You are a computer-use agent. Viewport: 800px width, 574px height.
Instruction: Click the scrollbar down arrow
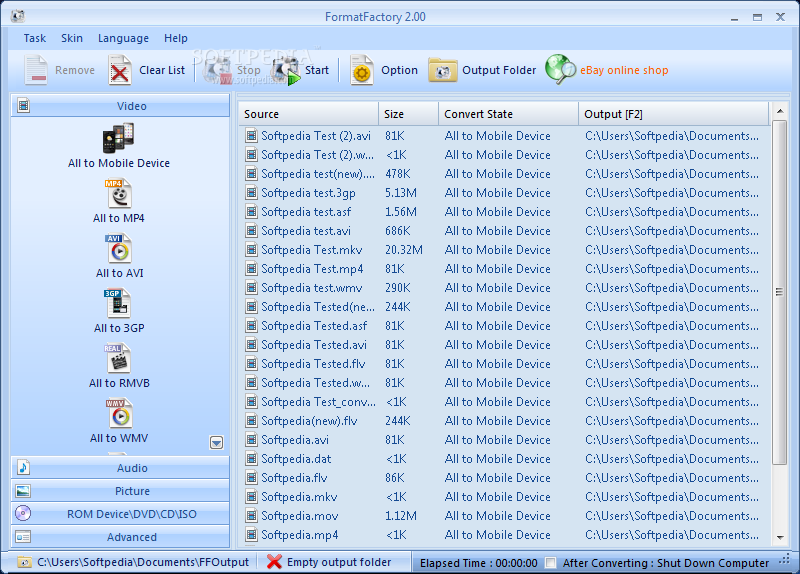pos(780,537)
